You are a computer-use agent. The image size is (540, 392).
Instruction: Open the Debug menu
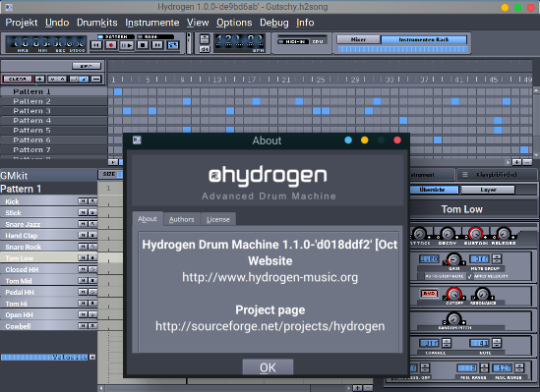coord(274,23)
